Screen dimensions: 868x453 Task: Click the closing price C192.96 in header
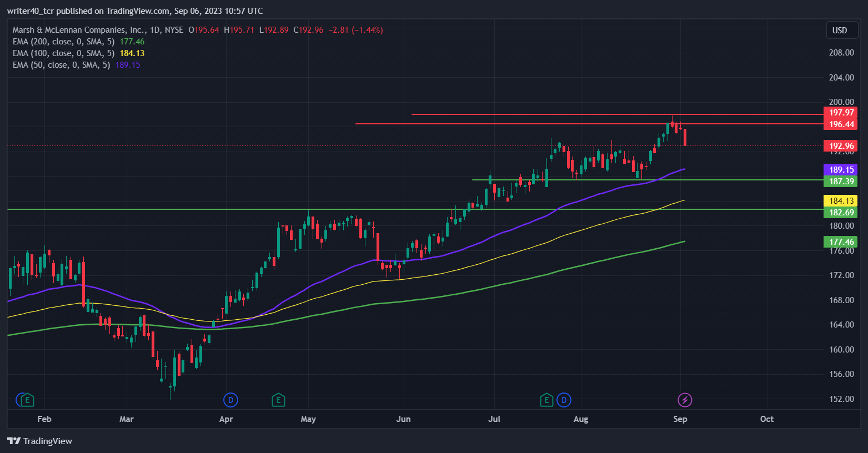[x=308, y=30]
